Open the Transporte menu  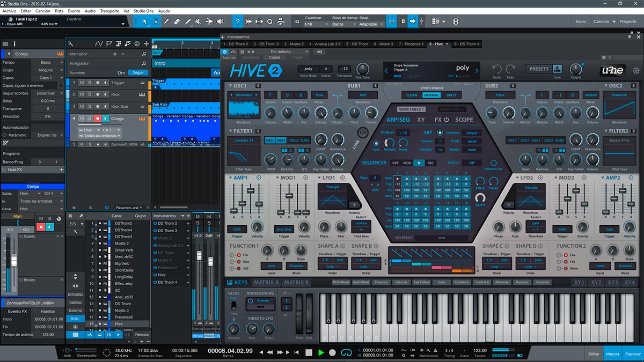109,11
